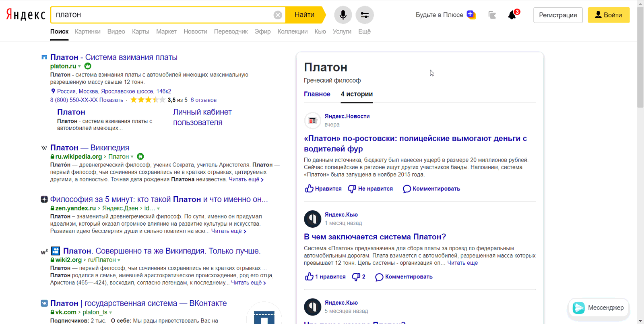Comment on the Yandex.Q Platon system answer

pyautogui.click(x=404, y=276)
